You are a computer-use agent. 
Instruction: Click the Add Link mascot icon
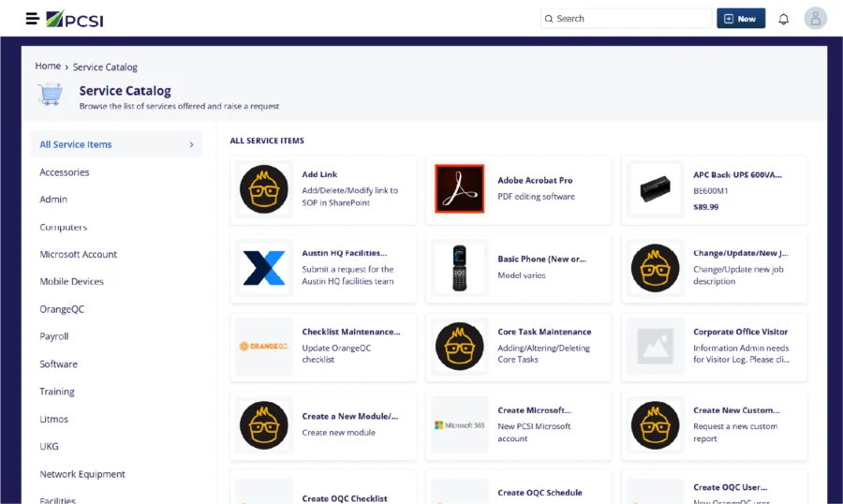click(263, 189)
